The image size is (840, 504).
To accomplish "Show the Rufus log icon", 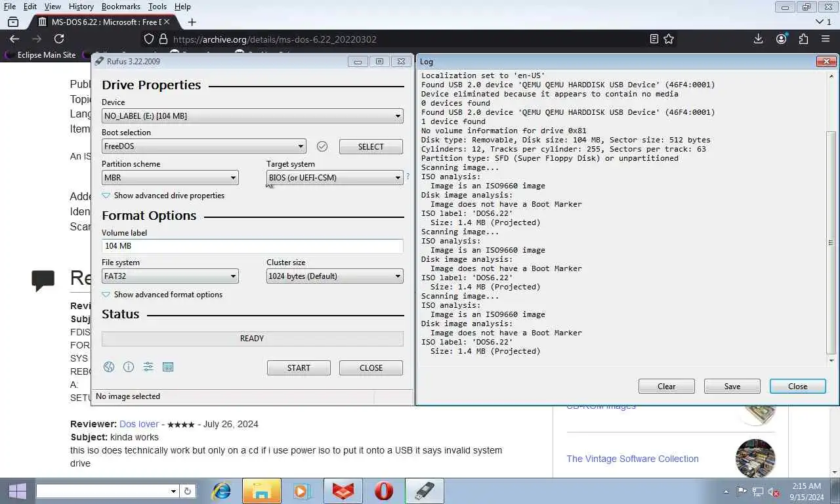I will (x=168, y=367).
